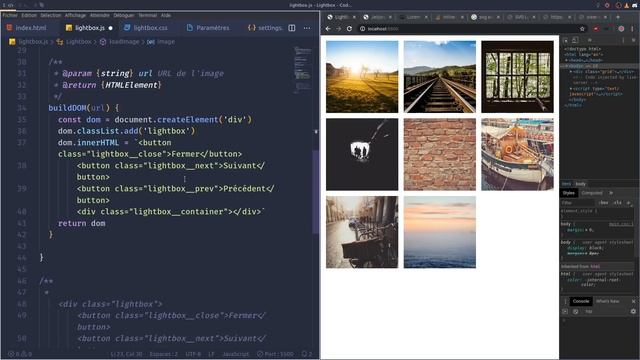This screenshot has width=640, height=360.
Task: Expand the head node in Elements tree
Action: click(x=566, y=60)
